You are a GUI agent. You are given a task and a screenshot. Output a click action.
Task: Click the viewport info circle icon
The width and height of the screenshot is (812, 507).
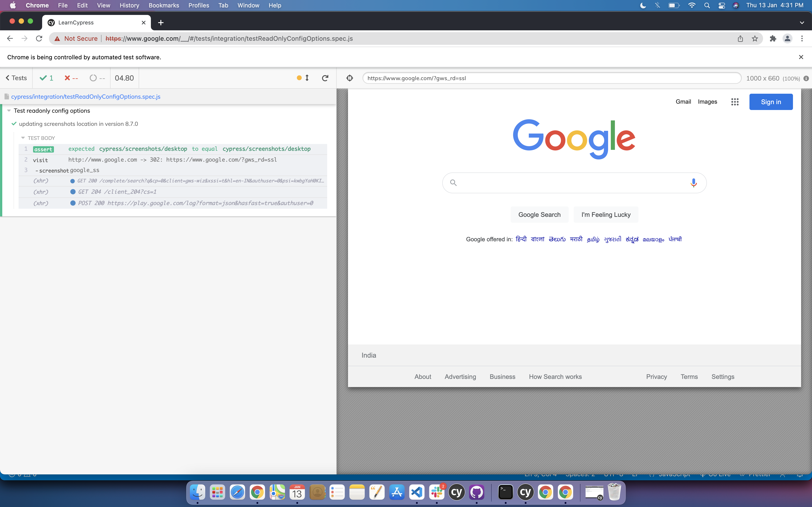pyautogui.click(x=806, y=79)
